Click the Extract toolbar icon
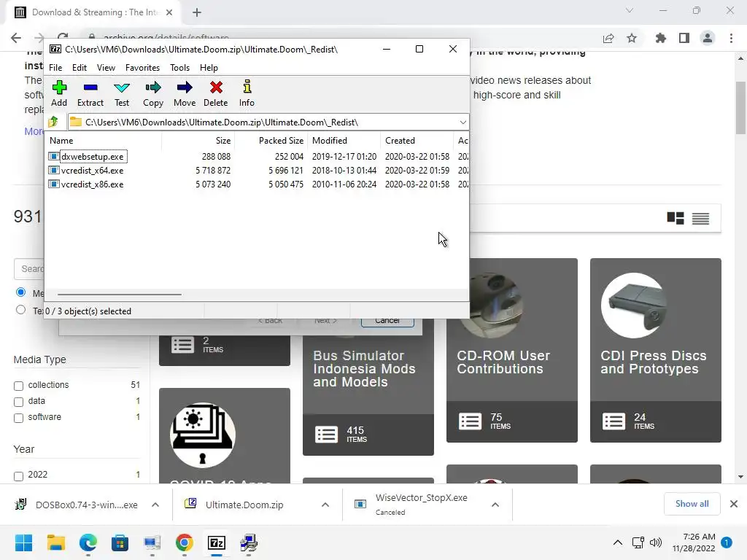747x560 pixels. tap(90, 94)
